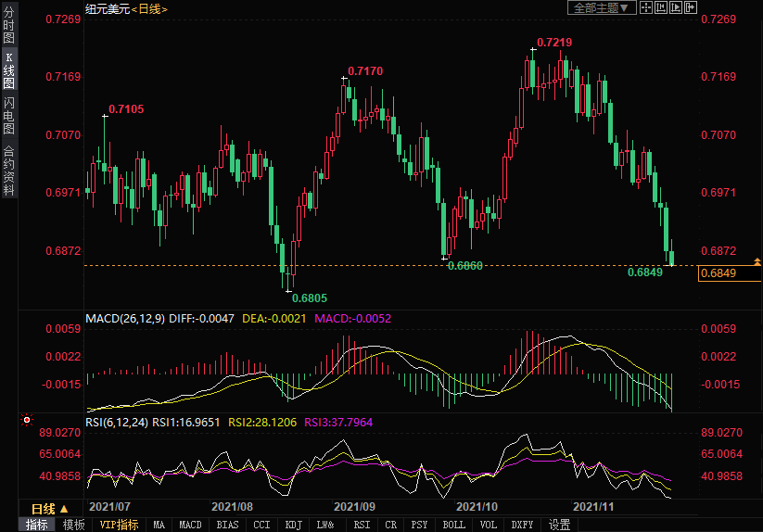Select the VIP指标 tab
Image resolution: width=763 pixels, height=532 pixels.
(x=119, y=525)
